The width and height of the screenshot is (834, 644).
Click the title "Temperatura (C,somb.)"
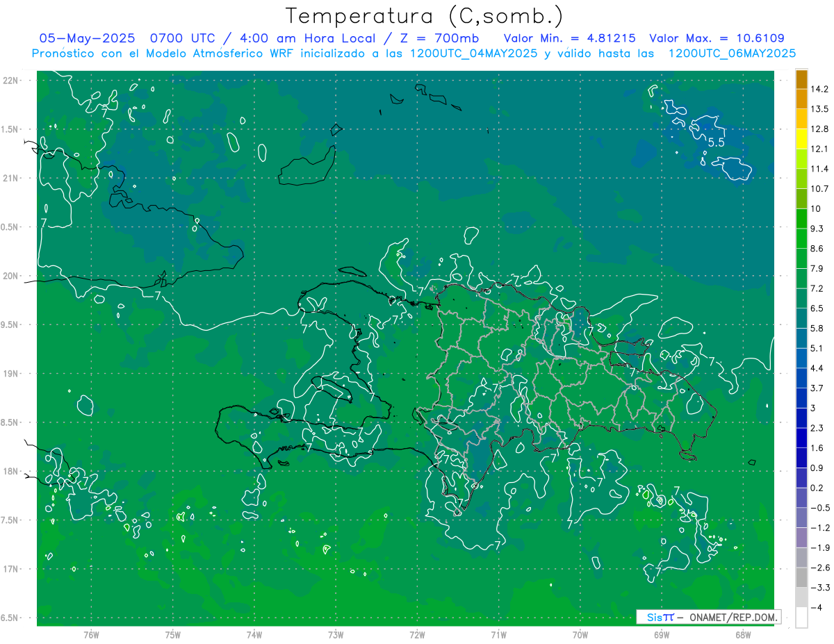coord(425,15)
